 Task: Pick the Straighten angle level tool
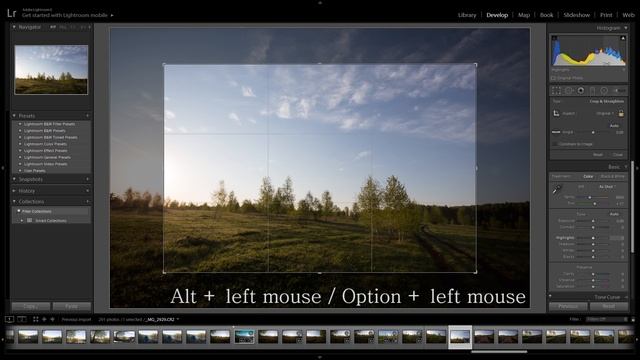pyautogui.click(x=556, y=132)
